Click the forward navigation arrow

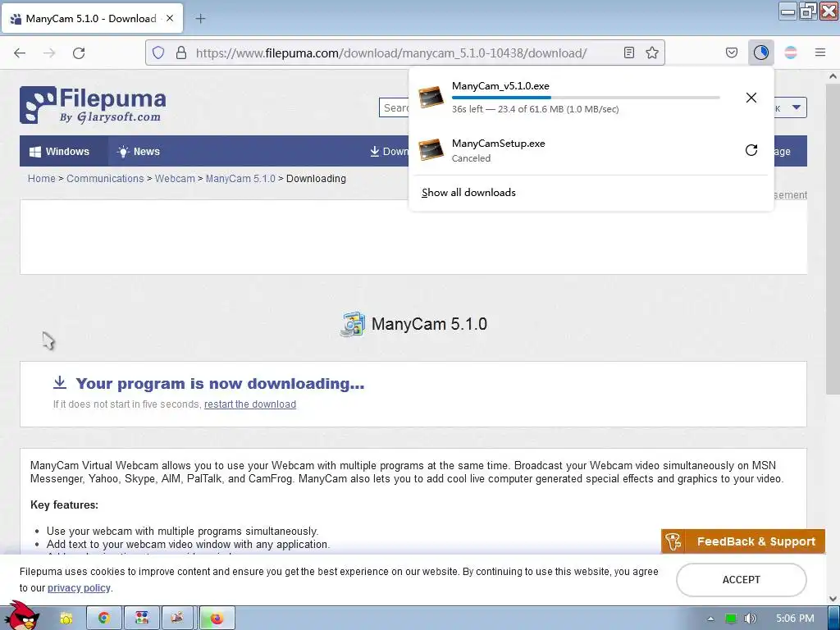[49, 53]
